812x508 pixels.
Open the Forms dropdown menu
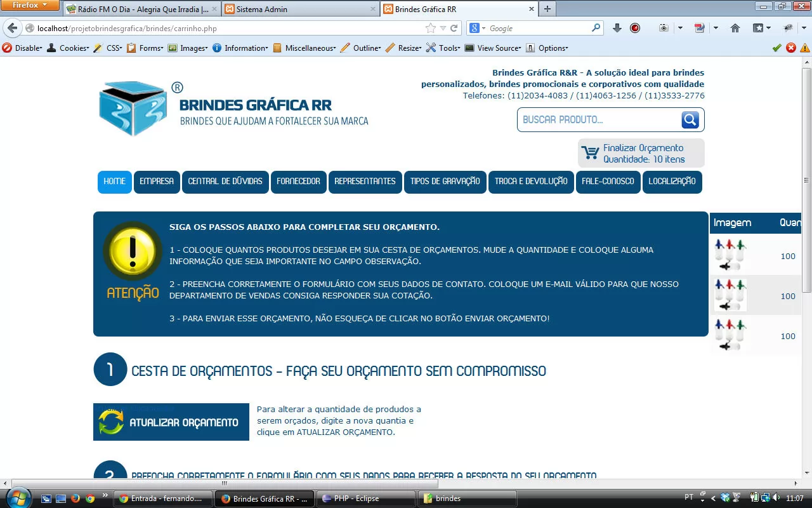click(151, 48)
